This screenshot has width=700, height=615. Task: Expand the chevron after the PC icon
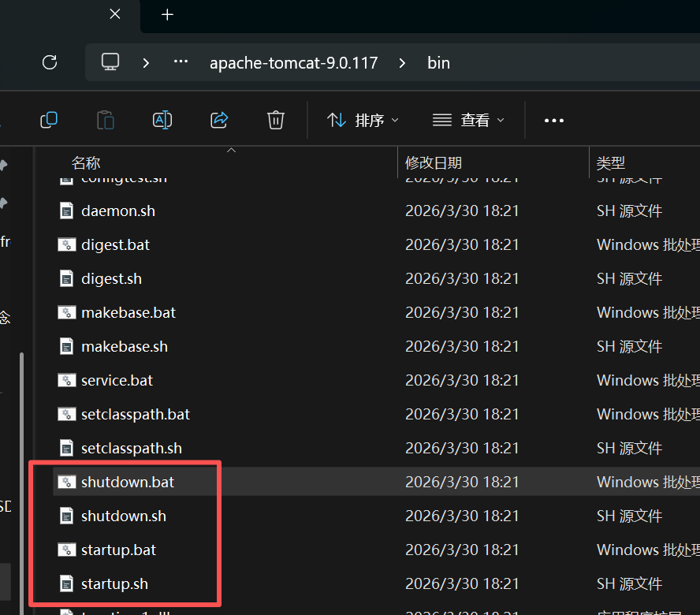[x=146, y=63]
